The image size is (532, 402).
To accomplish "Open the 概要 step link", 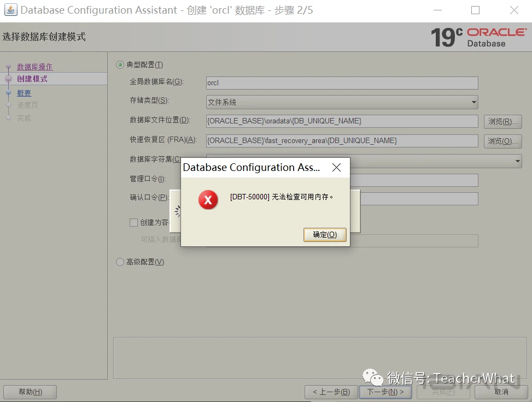I will pyautogui.click(x=24, y=93).
